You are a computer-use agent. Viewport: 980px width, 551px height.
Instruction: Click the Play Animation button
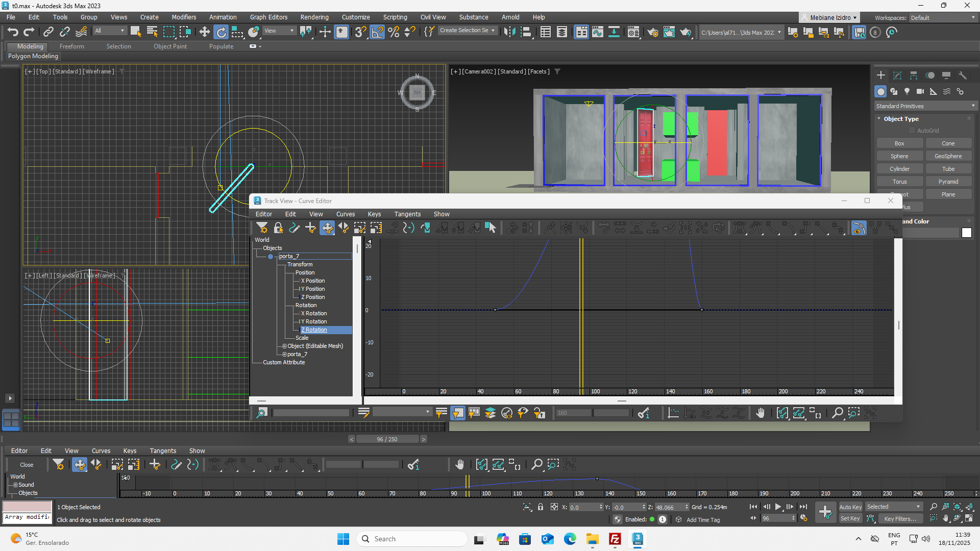778,507
